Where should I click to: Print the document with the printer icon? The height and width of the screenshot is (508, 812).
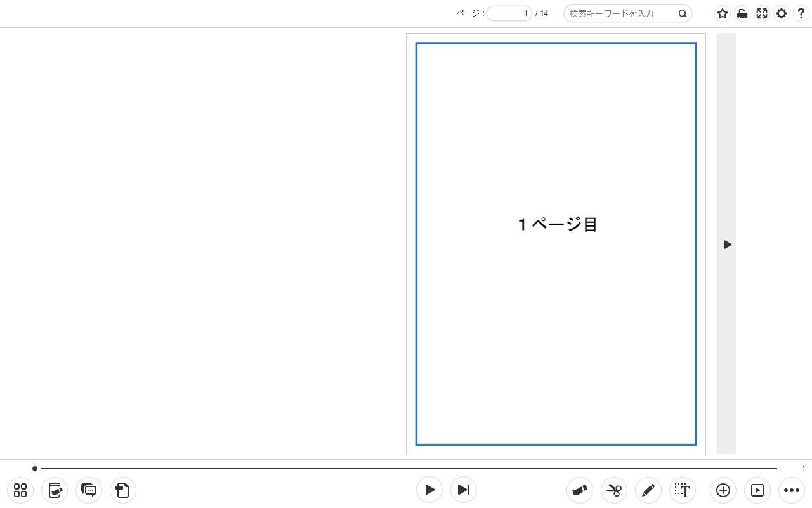point(742,13)
